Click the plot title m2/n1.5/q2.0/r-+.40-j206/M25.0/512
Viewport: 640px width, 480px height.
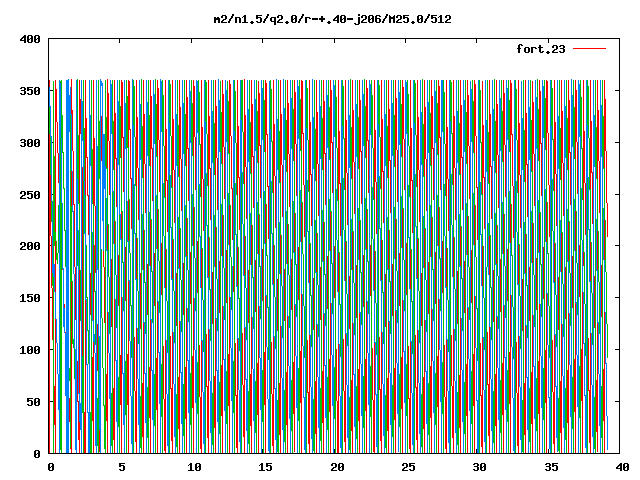click(x=333, y=19)
